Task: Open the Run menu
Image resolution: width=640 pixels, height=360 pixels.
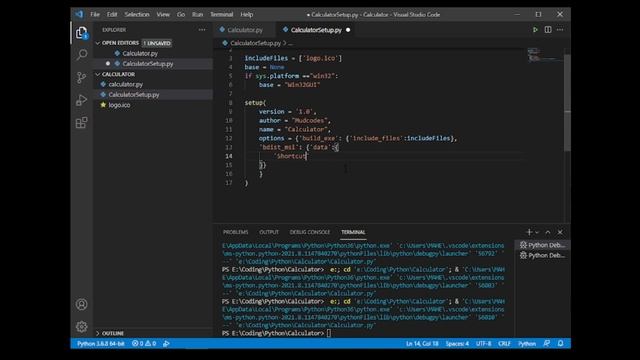Action: click(x=198, y=14)
